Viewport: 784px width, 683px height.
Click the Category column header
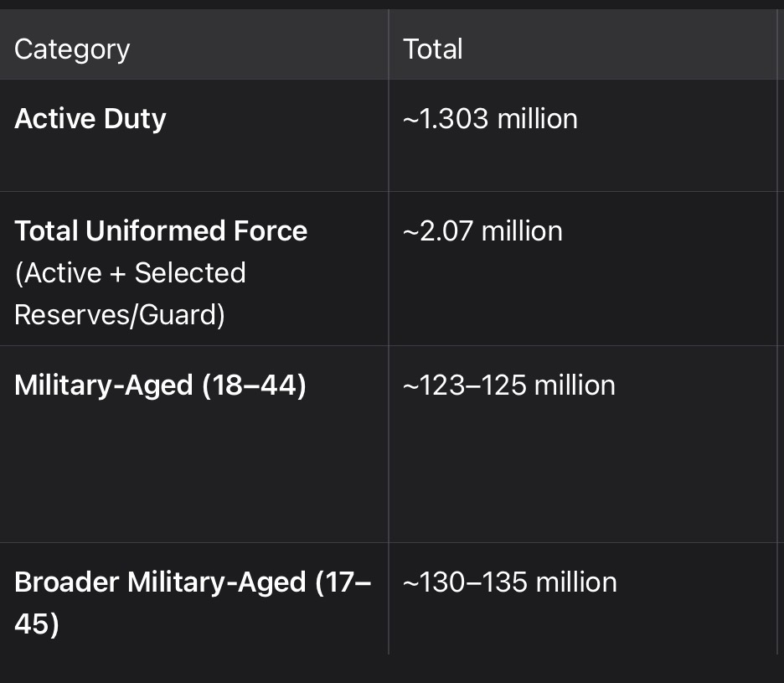point(72,50)
